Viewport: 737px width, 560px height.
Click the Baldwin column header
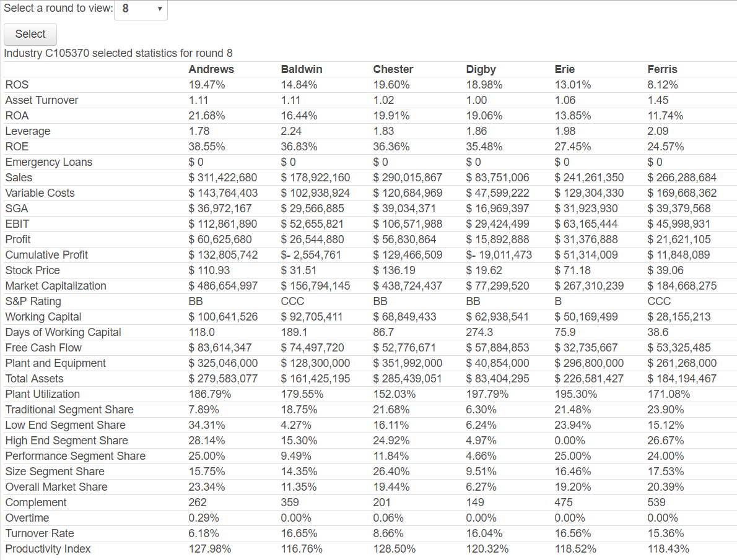pos(301,69)
